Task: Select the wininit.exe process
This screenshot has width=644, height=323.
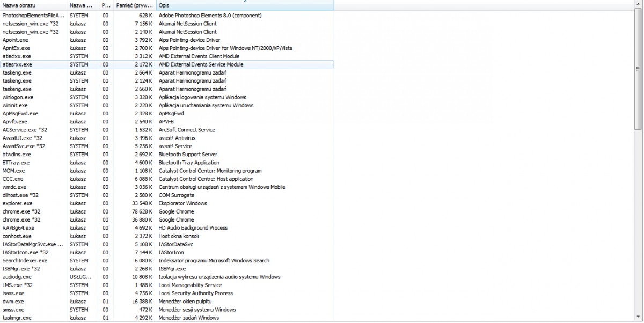Action: pyautogui.click(x=167, y=105)
